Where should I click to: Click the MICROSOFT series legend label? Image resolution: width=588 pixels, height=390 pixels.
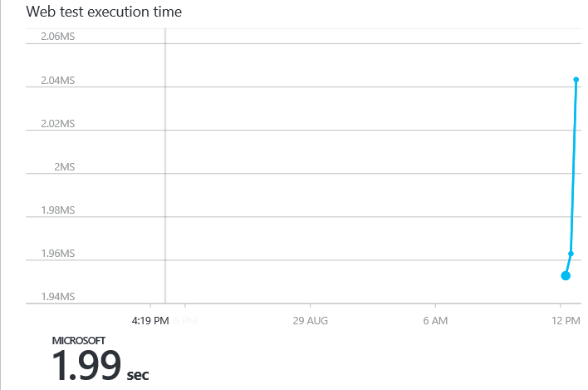point(78,340)
